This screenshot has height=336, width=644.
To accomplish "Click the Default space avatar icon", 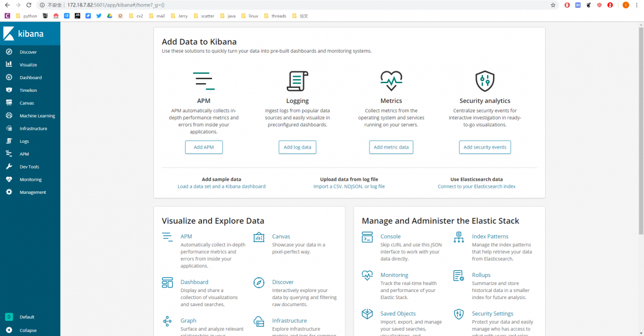I will [9, 317].
